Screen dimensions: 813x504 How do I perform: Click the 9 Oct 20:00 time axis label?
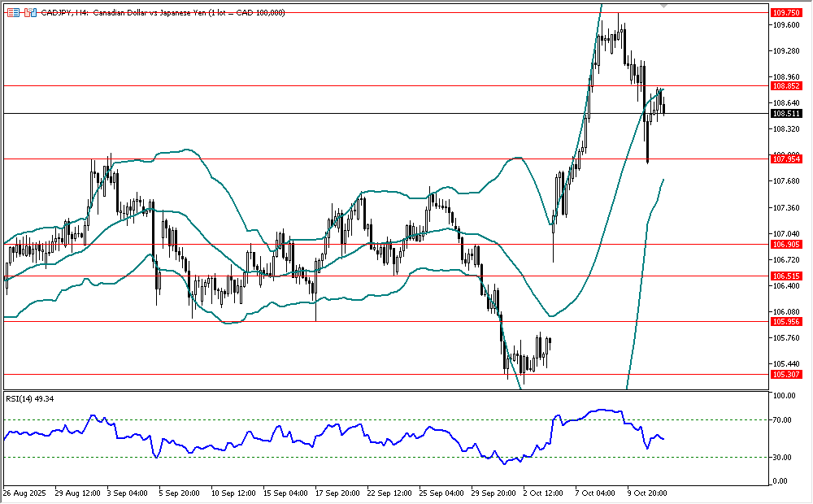(x=646, y=493)
